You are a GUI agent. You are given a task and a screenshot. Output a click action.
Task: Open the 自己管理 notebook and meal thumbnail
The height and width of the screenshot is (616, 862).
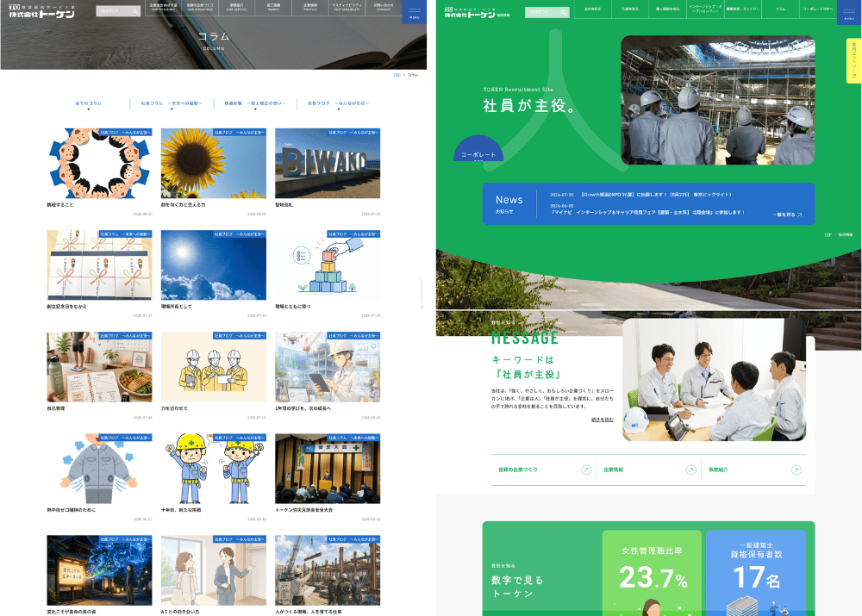[x=99, y=366]
